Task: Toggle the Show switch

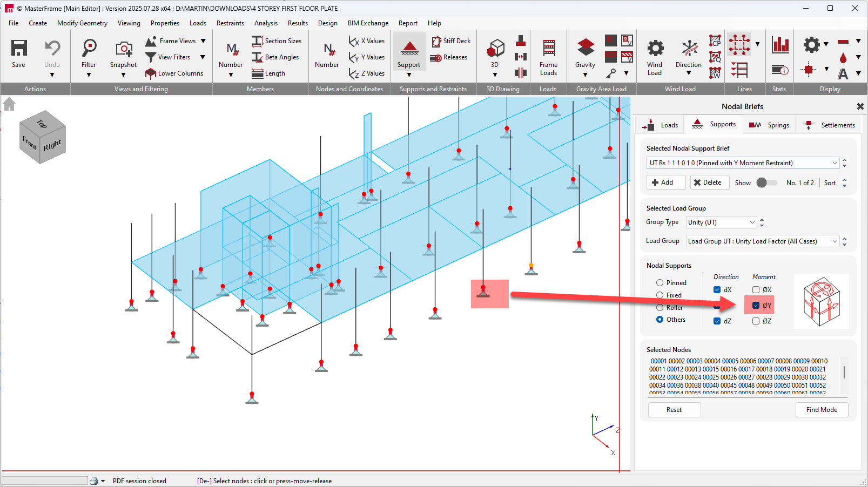Action: pos(766,183)
